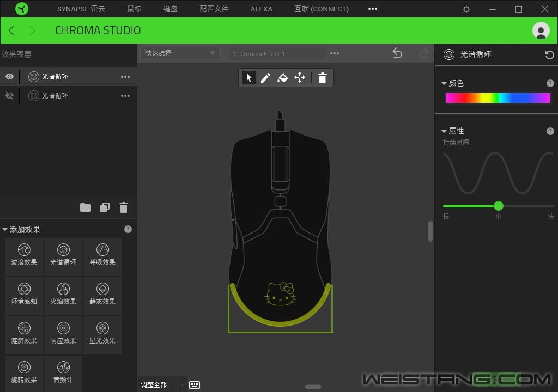Reset the 光谱循环 effect settings
The width and height of the screenshot is (558, 392).
point(549,55)
